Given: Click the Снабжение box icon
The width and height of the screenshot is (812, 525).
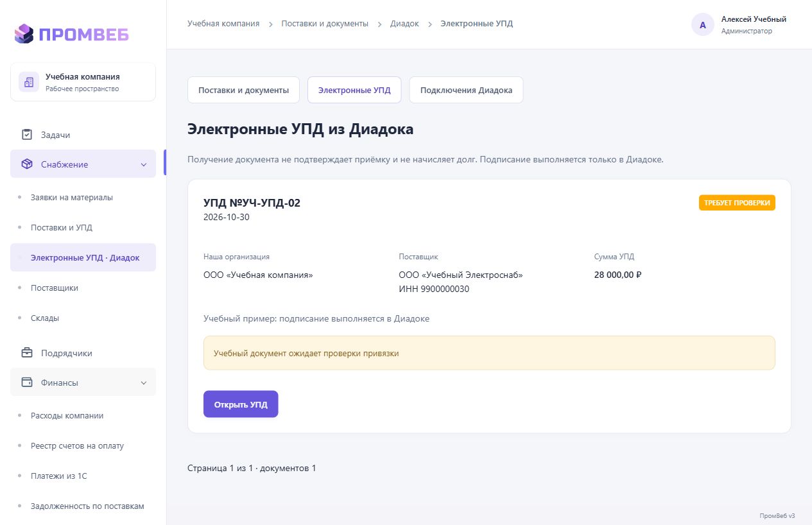Looking at the screenshot, I should click(x=27, y=164).
